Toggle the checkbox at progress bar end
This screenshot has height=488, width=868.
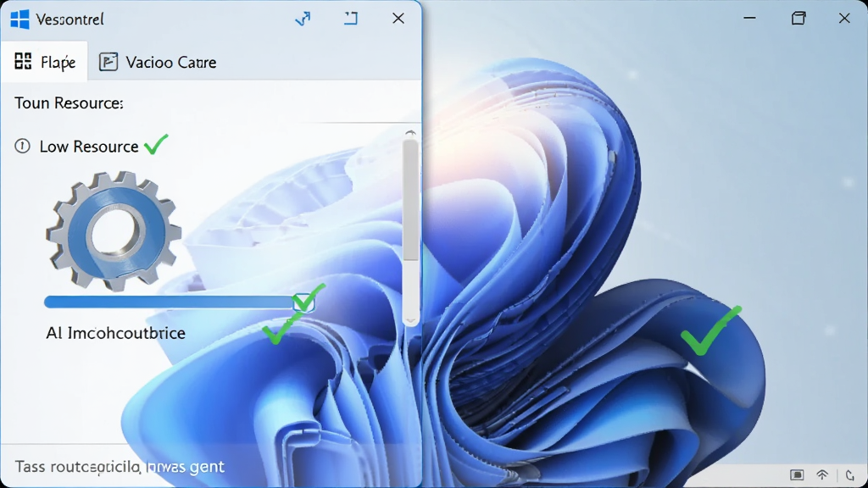[304, 302]
